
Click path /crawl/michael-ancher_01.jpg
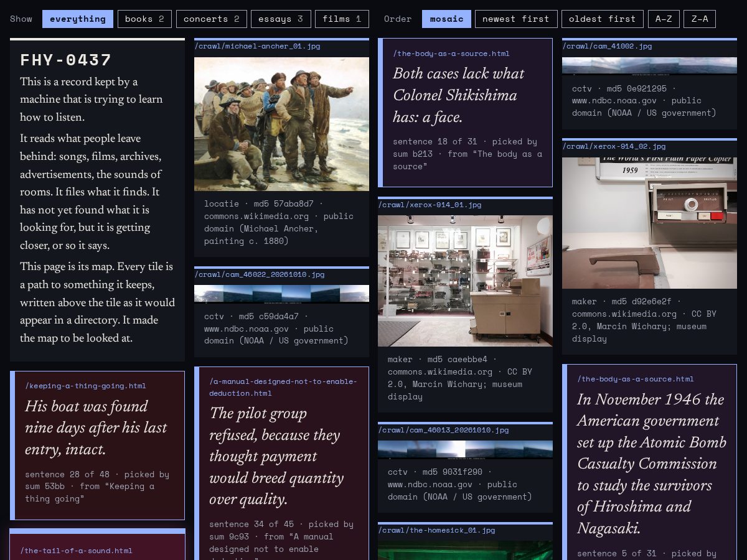[258, 46]
